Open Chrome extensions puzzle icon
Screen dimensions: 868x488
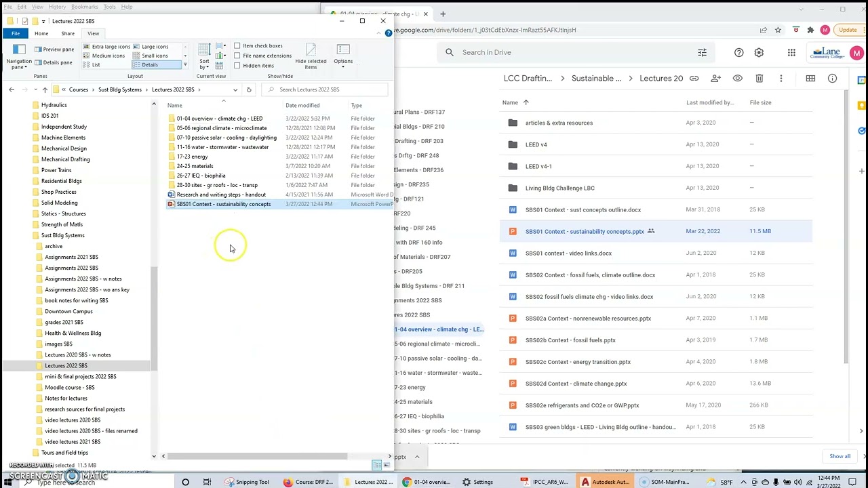click(x=810, y=30)
